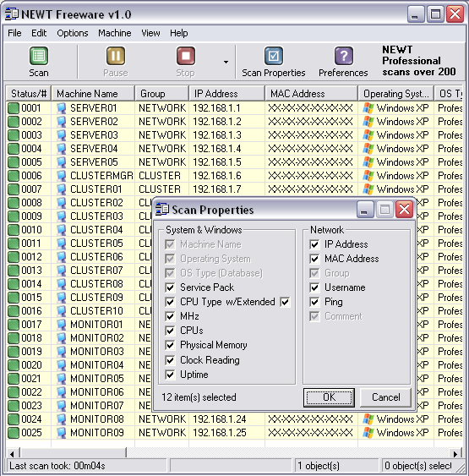This screenshot has width=469, height=476.
Task: Open the Options menu
Action: pyautogui.click(x=73, y=33)
